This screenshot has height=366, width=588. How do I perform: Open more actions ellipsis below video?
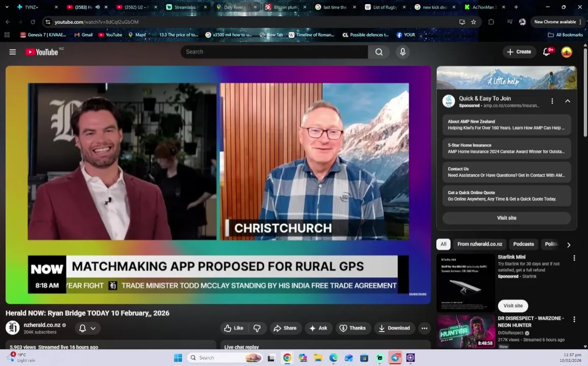[x=424, y=328]
